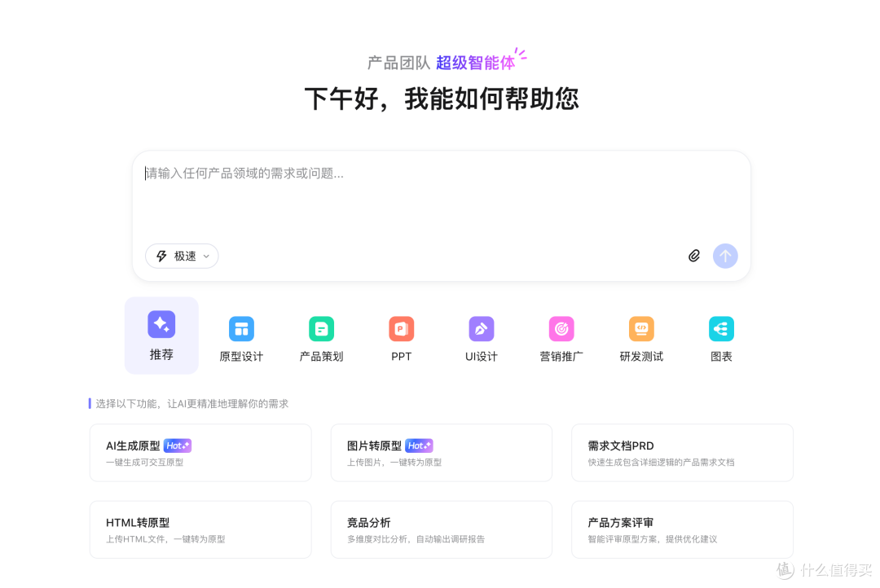Open the 原型设计 category icon
Image resolution: width=880 pixels, height=588 pixels.
(241, 329)
